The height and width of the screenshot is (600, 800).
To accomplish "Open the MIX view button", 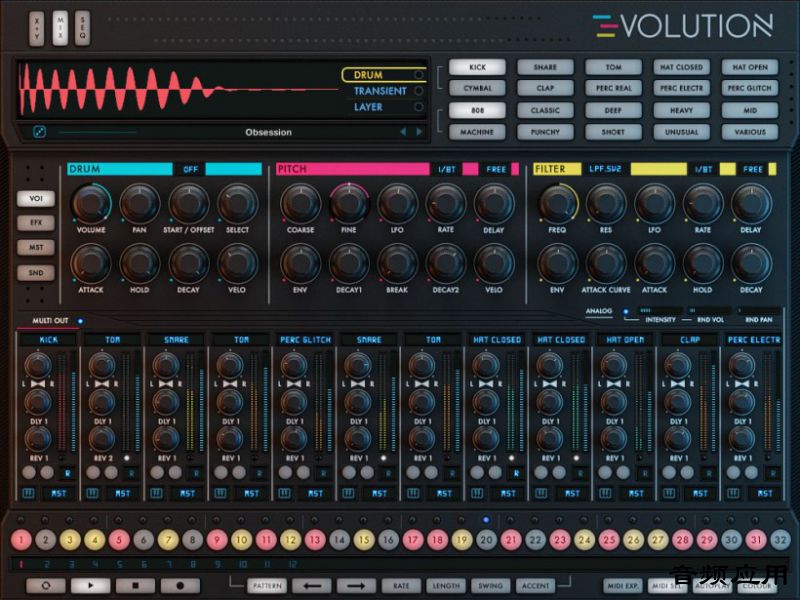I will [x=60, y=28].
